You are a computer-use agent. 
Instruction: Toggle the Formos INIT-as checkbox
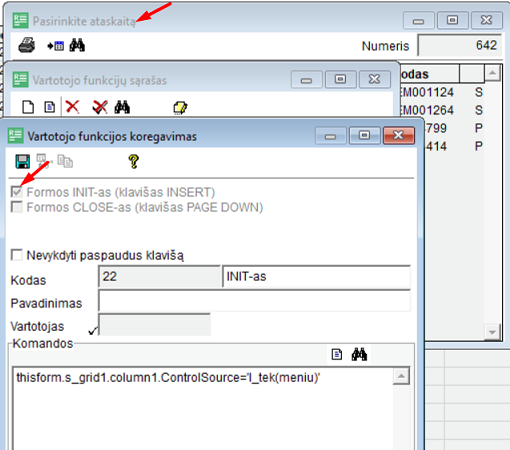tap(17, 192)
